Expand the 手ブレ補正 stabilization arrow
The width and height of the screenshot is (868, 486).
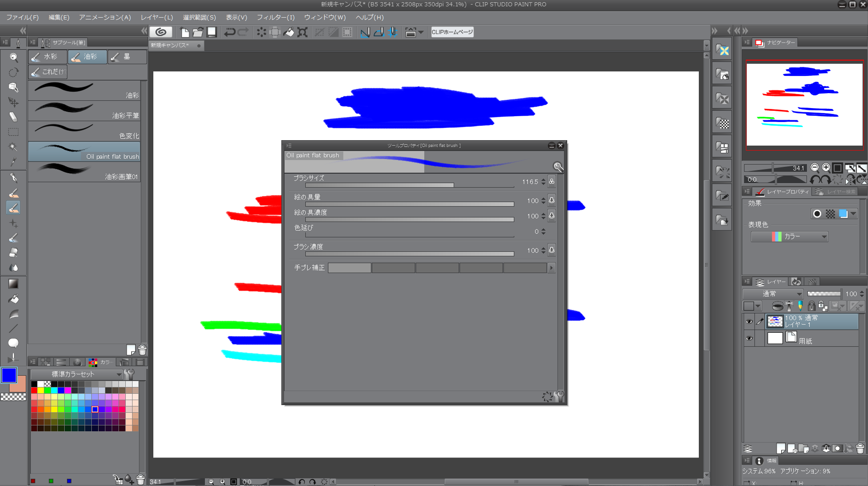[551, 268]
